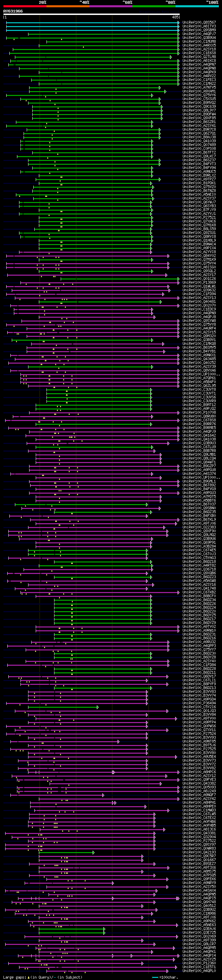The width and height of the screenshot is (222, 980).
Task: Select the UniRef100_B6SZR1 label
Action: coord(199,122)
